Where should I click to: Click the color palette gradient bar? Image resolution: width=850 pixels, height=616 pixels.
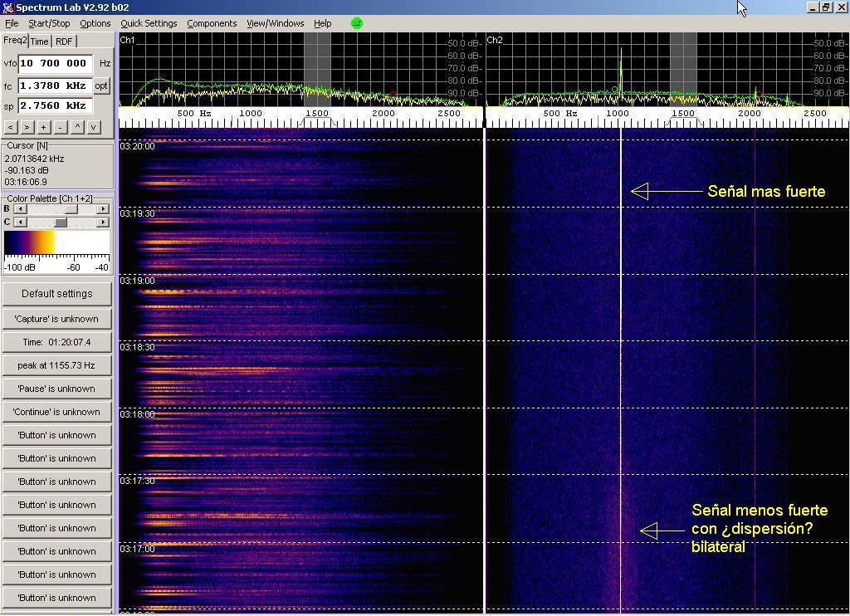click(56, 242)
